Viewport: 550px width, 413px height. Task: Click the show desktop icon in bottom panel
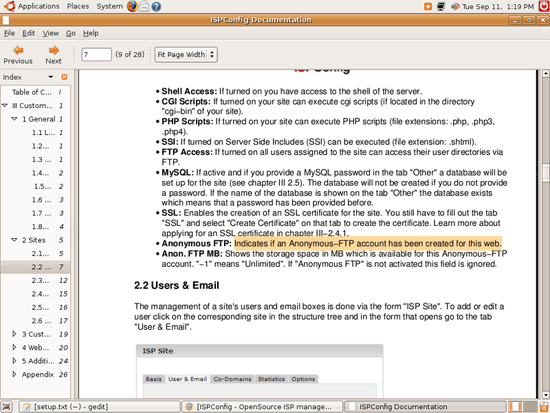pyautogui.click(x=7, y=407)
